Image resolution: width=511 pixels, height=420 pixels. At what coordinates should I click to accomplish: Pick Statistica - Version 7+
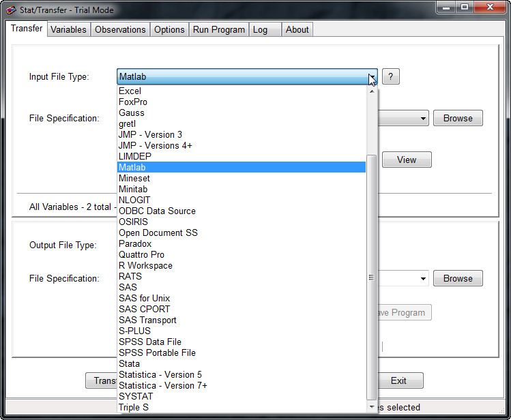[x=241, y=385]
